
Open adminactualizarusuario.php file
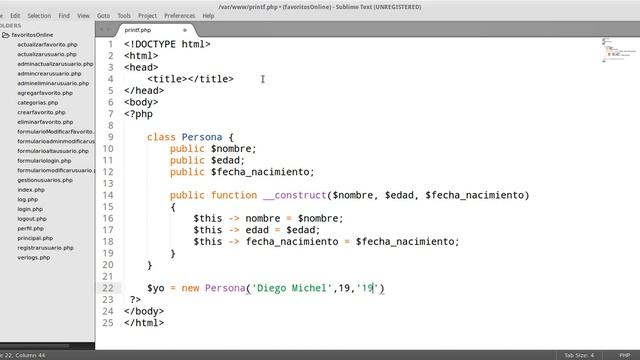(x=56, y=64)
